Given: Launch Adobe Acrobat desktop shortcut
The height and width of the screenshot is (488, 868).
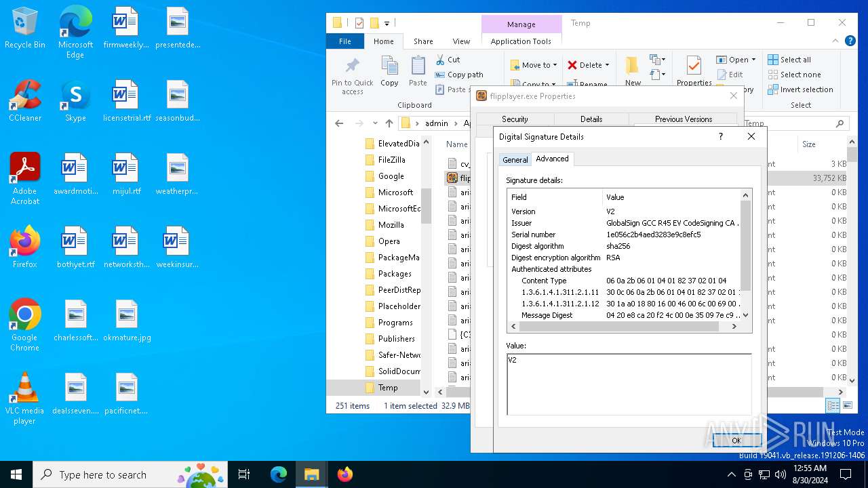Looking at the screenshot, I should (x=25, y=179).
